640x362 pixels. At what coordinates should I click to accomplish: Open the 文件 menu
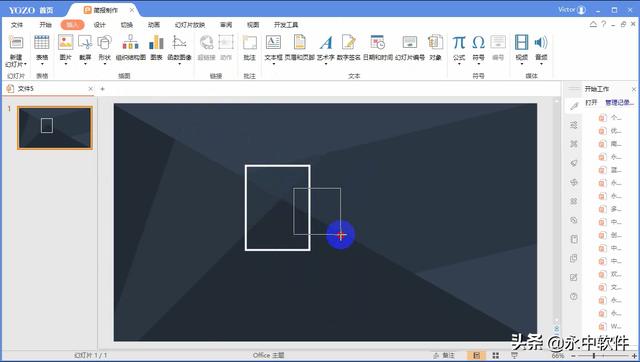coord(17,25)
